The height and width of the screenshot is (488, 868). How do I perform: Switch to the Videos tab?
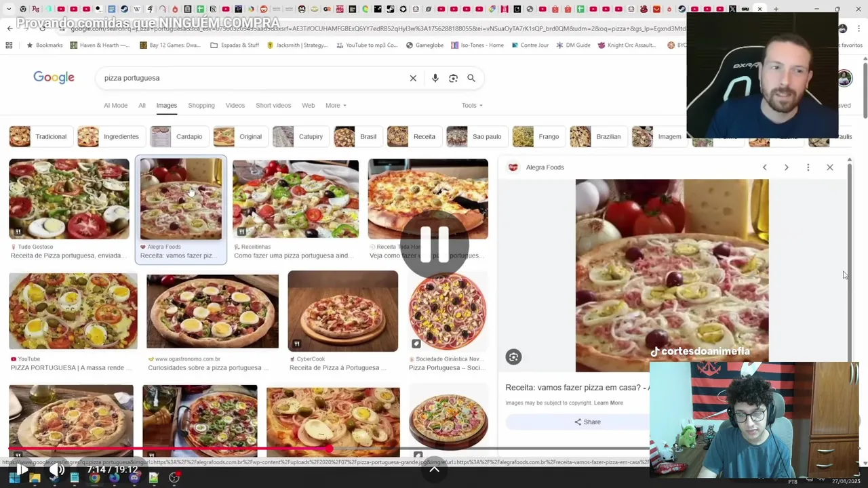pyautogui.click(x=235, y=106)
